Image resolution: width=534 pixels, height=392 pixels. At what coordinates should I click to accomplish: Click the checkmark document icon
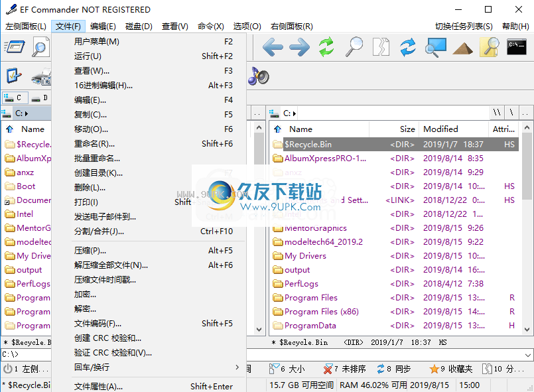pos(14,76)
